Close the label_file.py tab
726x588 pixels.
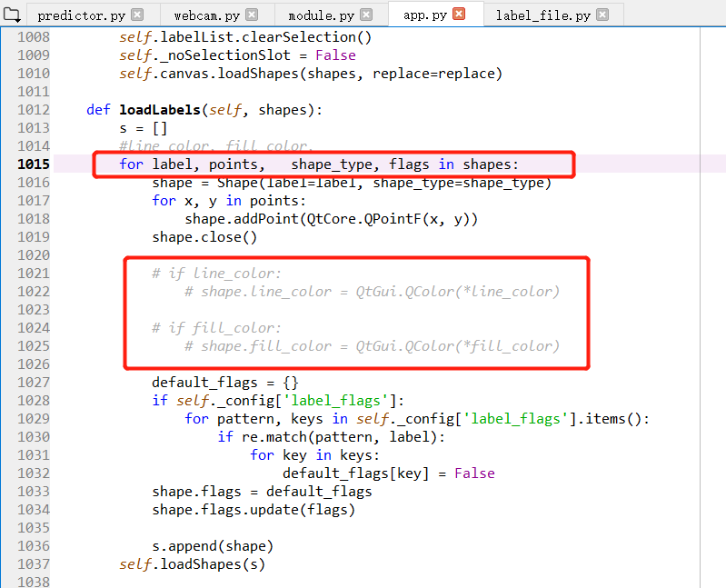coord(602,15)
